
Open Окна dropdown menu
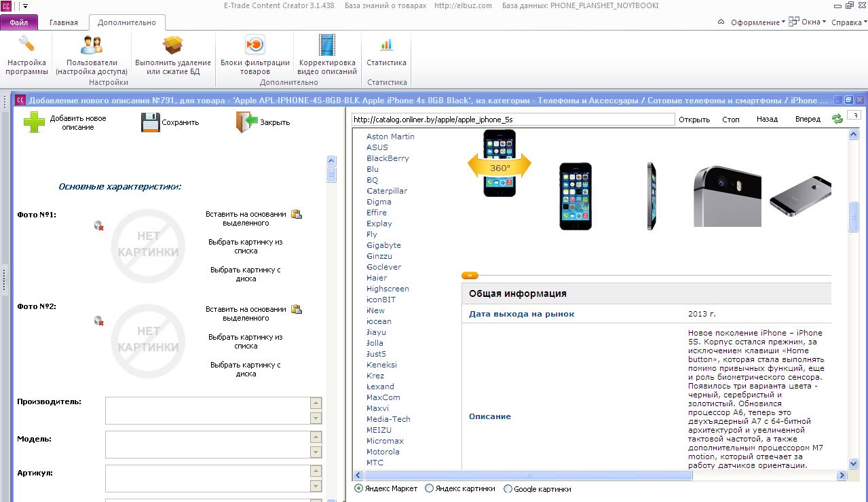pyautogui.click(x=808, y=22)
